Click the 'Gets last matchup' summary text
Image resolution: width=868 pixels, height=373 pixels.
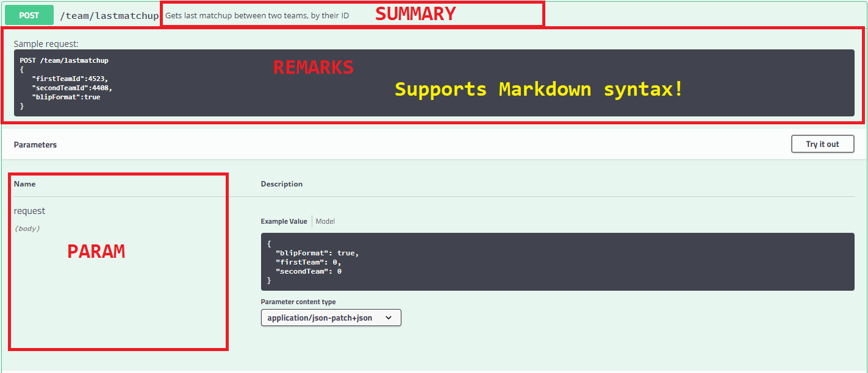point(257,16)
